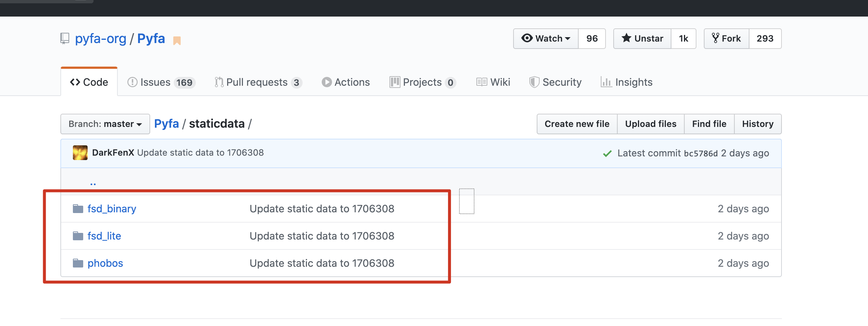Image resolution: width=868 pixels, height=326 pixels.
Task: Open the Branch: master selector
Action: (105, 124)
